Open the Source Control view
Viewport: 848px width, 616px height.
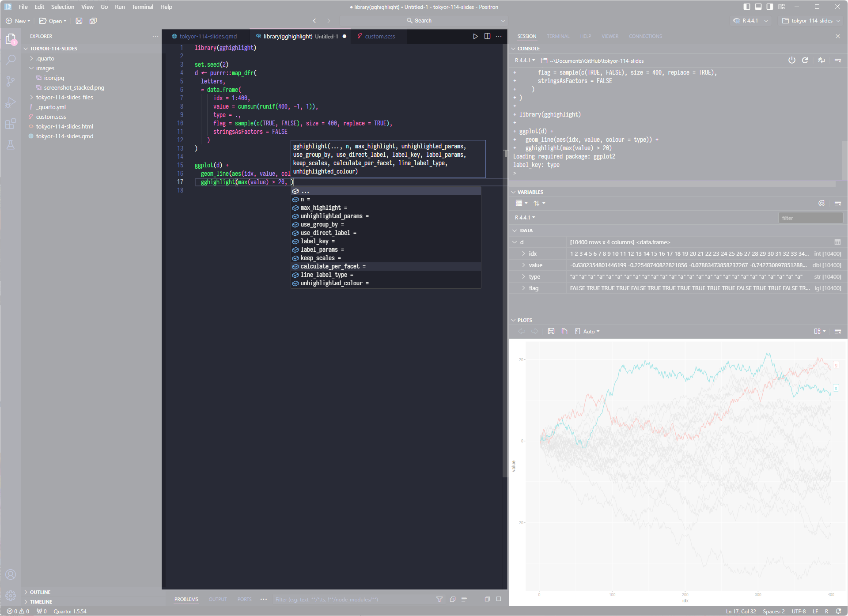pos(11,81)
